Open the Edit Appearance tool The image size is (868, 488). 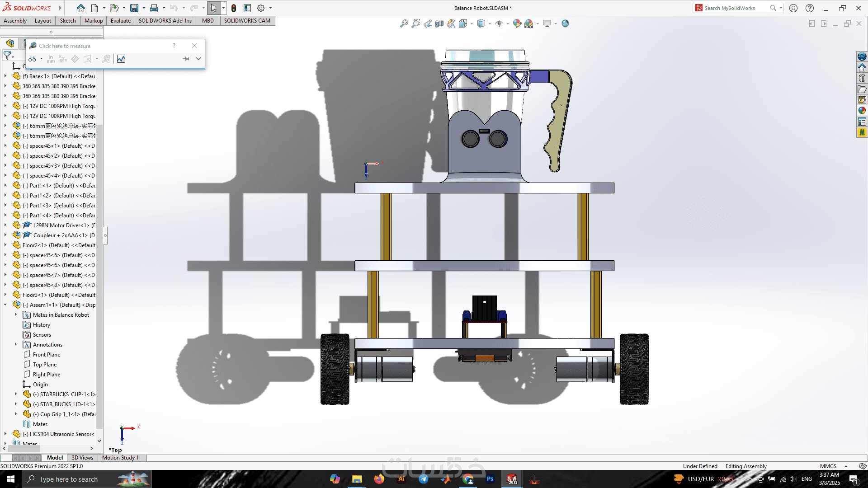pos(517,23)
